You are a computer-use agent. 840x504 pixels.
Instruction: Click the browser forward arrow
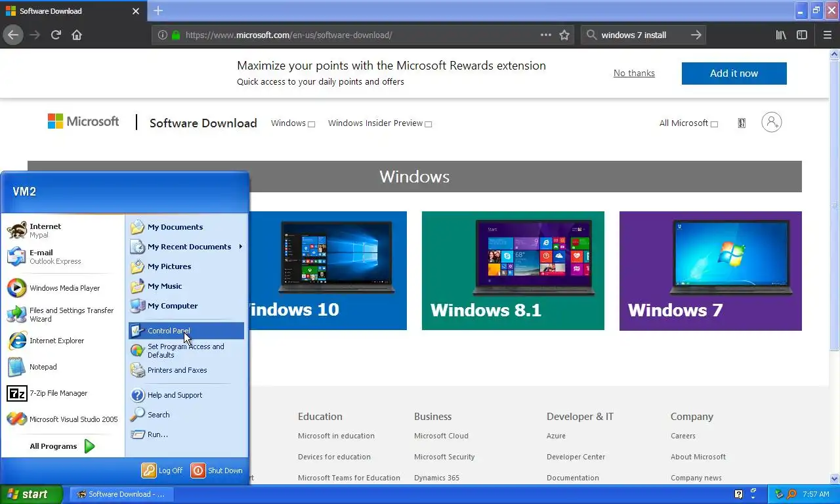coord(35,35)
